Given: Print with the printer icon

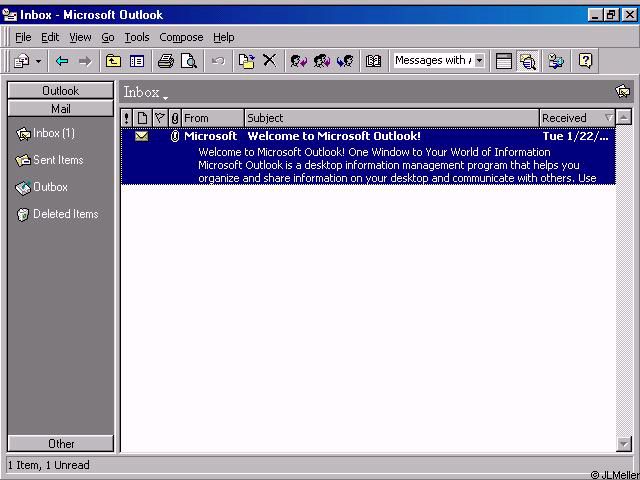Looking at the screenshot, I should [x=166, y=61].
